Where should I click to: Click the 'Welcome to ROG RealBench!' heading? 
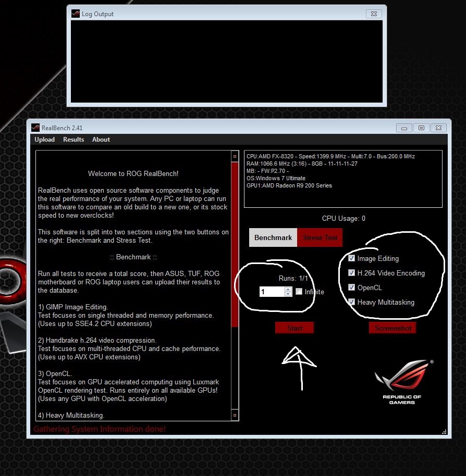click(x=133, y=173)
